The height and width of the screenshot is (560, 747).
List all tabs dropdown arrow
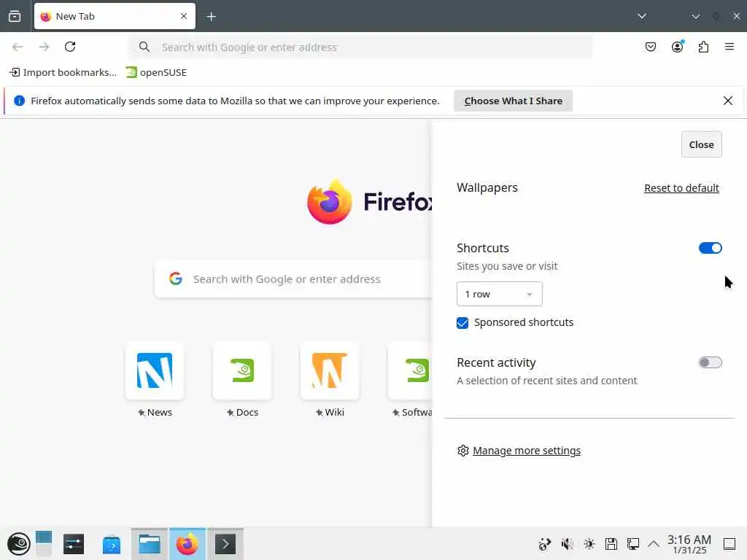tap(642, 16)
